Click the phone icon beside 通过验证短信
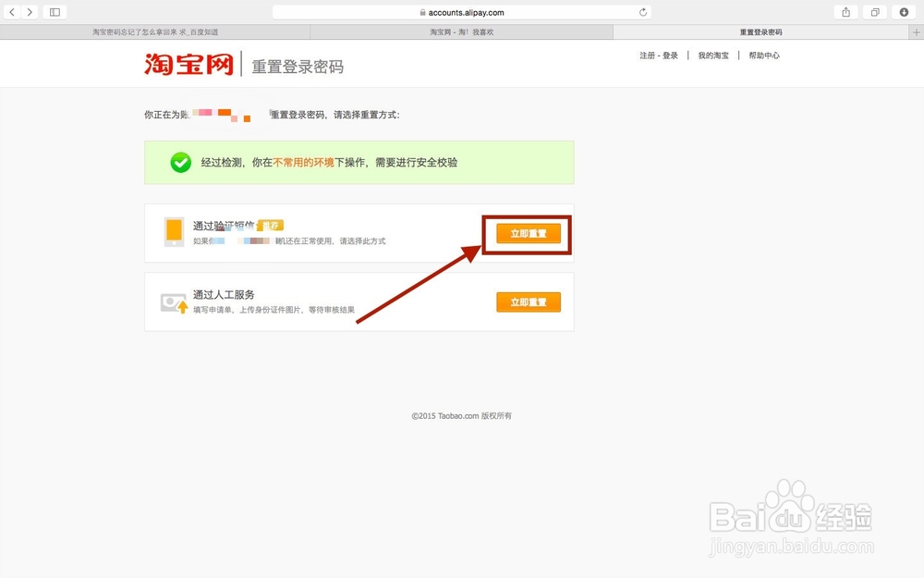This screenshot has height=578, width=924. coord(173,232)
